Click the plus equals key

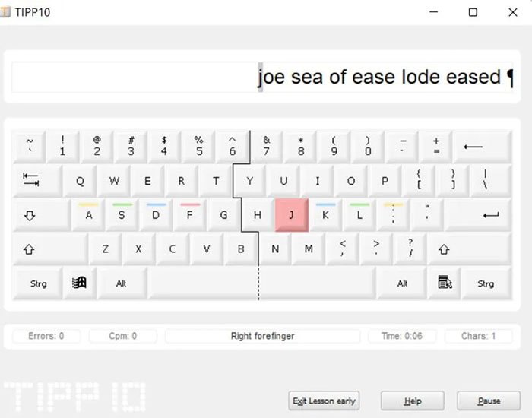pyautogui.click(x=436, y=147)
